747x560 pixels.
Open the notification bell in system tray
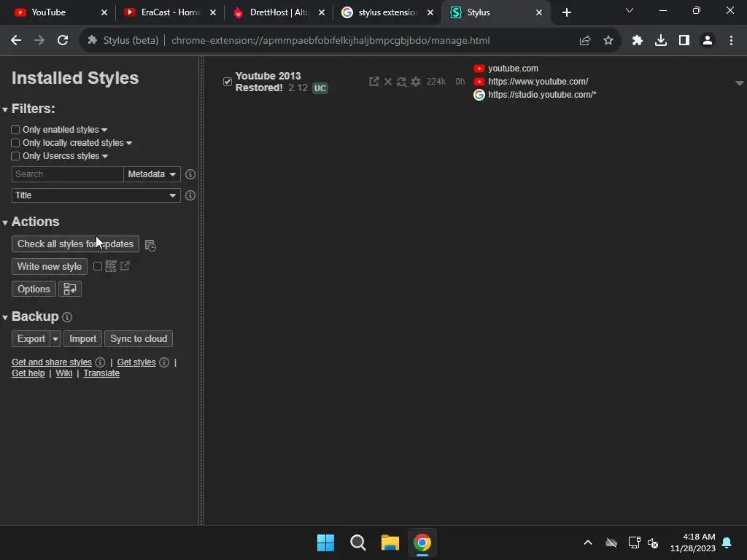point(727,542)
